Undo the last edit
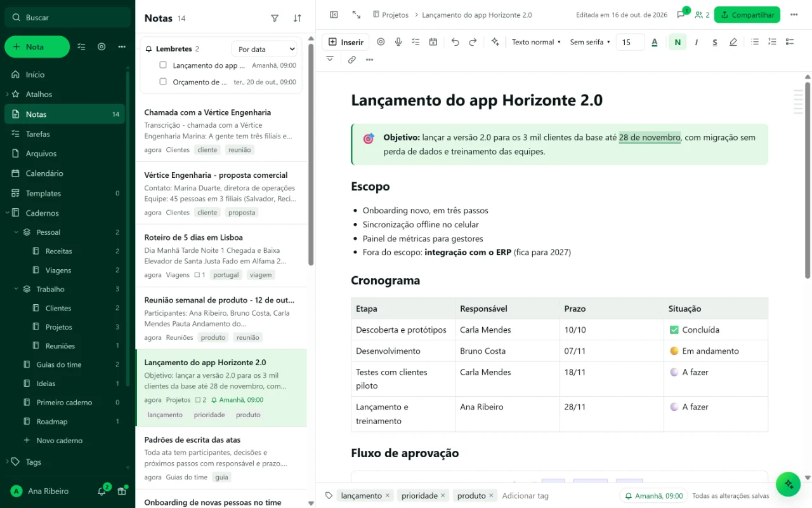The image size is (812, 508). (455, 42)
